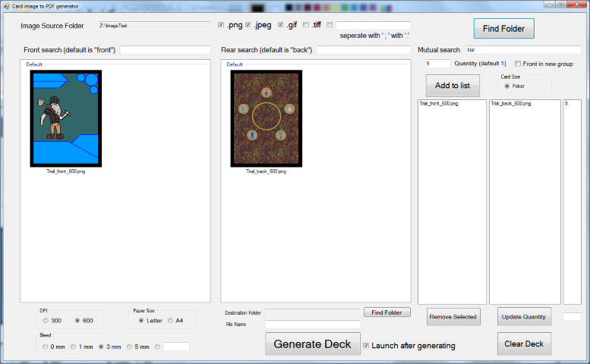This screenshot has height=364, width=590.
Task: Set bleed to 5 mm
Action: pyautogui.click(x=129, y=347)
